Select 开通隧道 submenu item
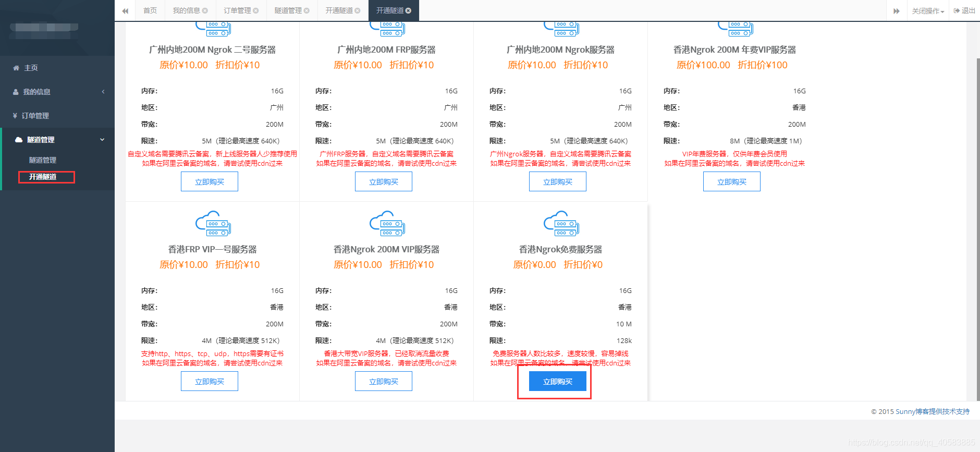Image resolution: width=980 pixels, height=452 pixels. 43,177
